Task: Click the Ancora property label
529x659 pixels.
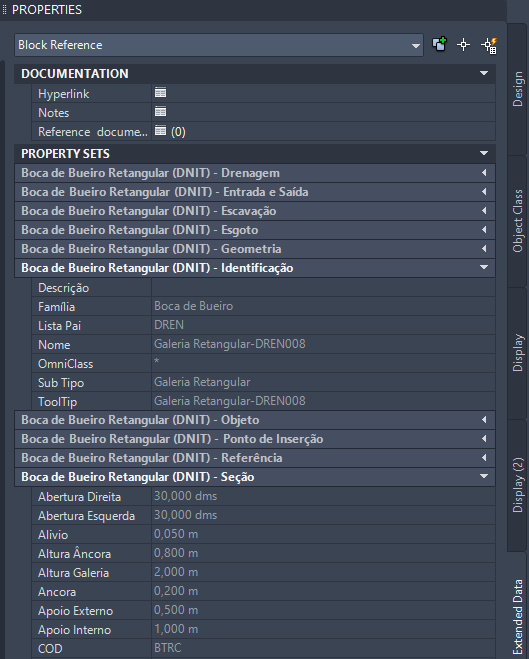Action: (57, 592)
